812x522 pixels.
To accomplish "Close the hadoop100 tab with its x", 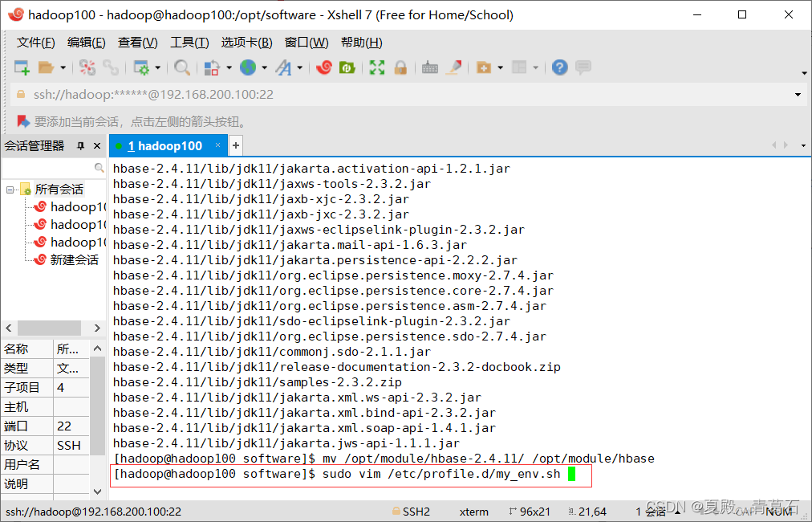I will 218,145.
